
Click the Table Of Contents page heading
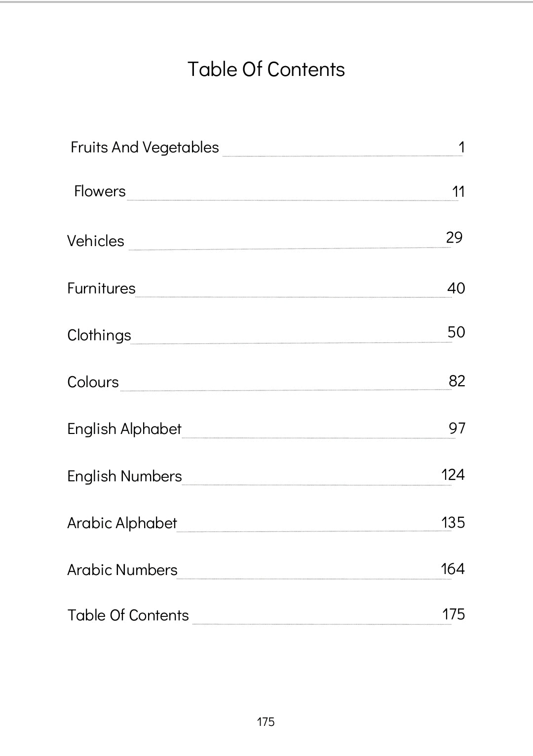tap(266, 70)
